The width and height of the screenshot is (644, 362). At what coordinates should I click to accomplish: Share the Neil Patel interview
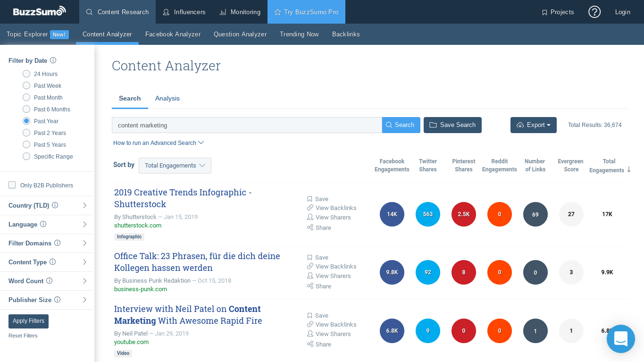(x=319, y=345)
